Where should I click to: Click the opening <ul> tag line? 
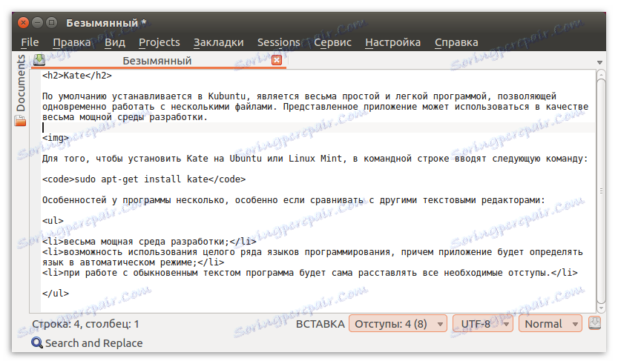coord(53,221)
